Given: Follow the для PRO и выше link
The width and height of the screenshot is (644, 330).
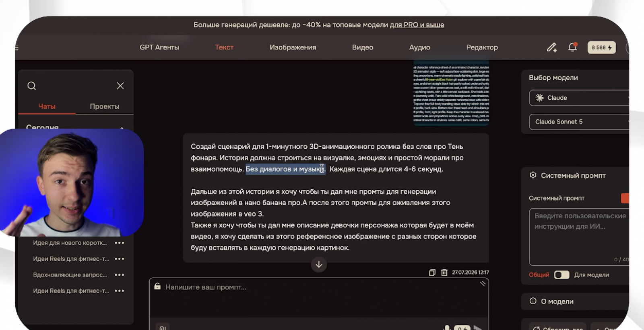Looking at the screenshot, I should (417, 25).
